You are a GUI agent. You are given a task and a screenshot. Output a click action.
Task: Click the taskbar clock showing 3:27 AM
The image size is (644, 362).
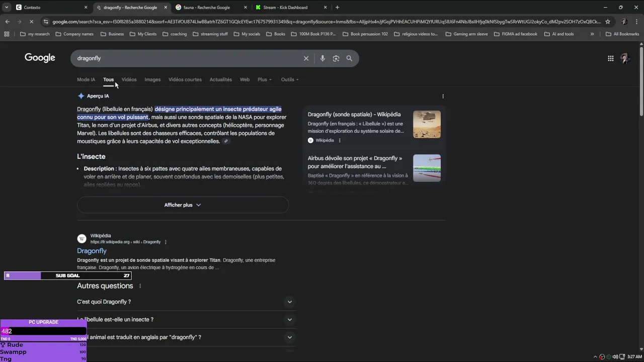point(634,356)
